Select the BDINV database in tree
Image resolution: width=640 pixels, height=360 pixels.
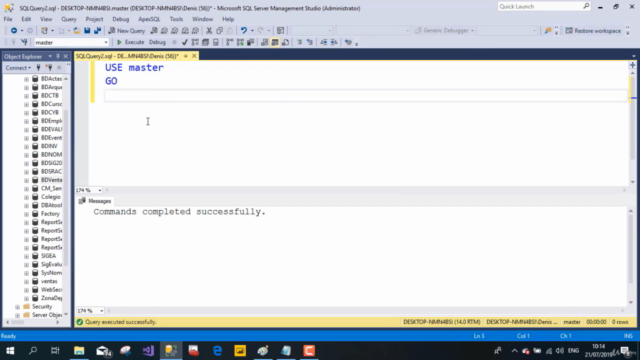[49, 146]
